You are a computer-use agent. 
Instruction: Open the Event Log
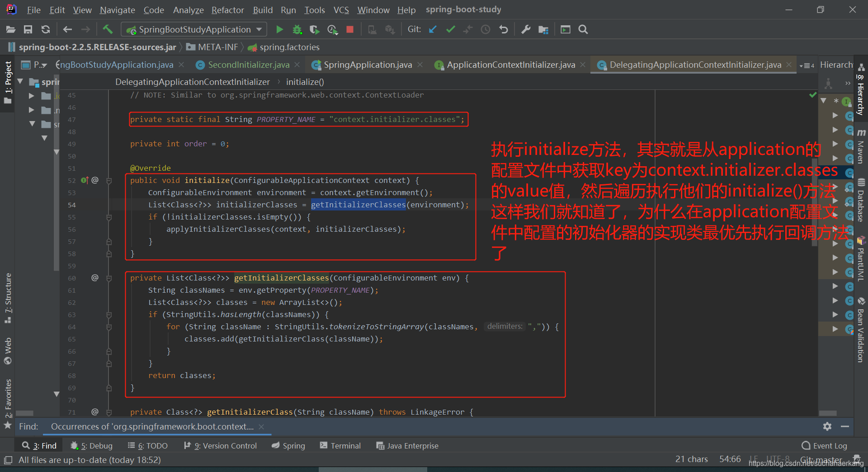click(x=824, y=446)
